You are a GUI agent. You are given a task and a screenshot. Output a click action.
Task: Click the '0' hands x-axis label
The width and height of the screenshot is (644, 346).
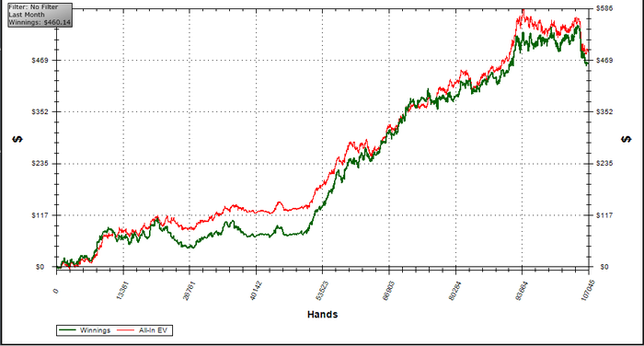pyautogui.click(x=56, y=291)
